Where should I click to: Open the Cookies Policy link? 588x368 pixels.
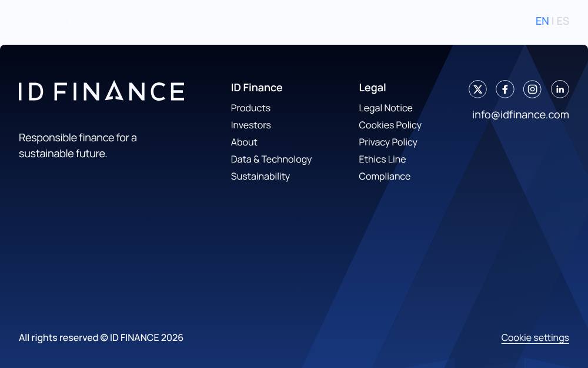tap(390, 125)
